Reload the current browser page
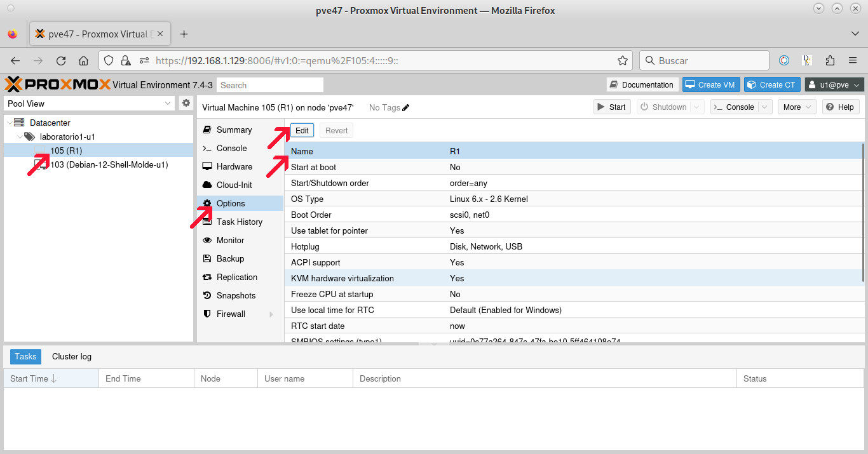868x454 pixels. 61,60
